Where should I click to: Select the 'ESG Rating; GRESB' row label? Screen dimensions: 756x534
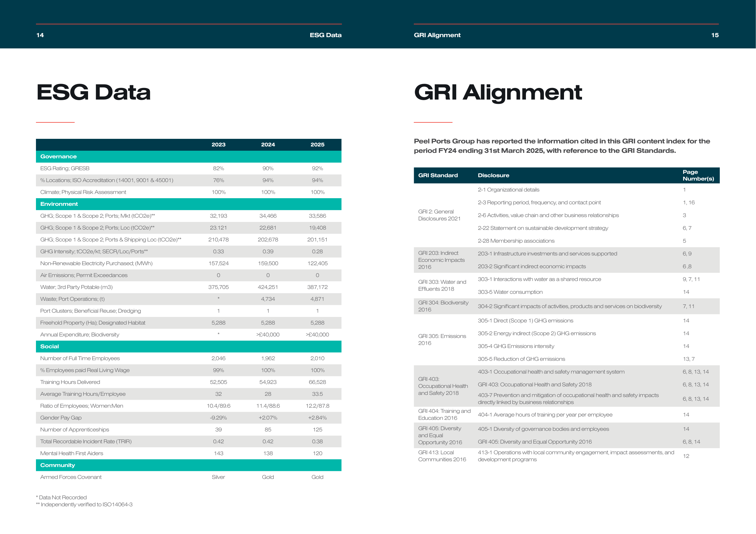(65, 168)
